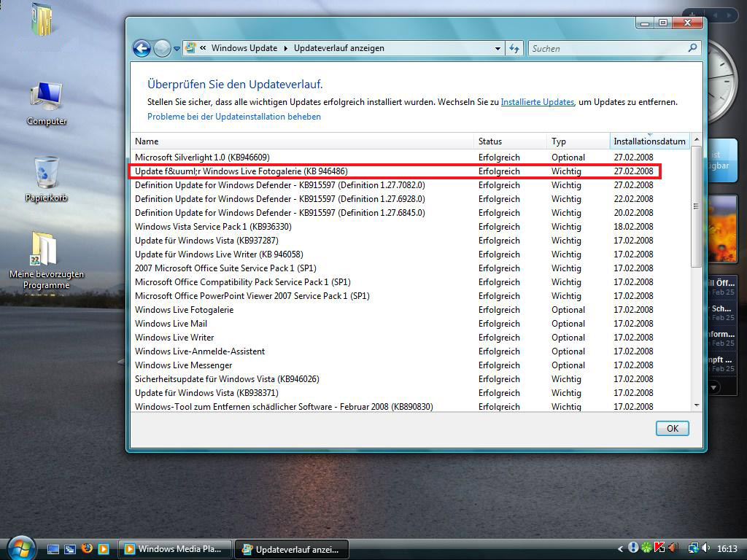Screen dimensions: 747x560
Task: Expand the double-chevron breadcrumb overflow
Action: 203,47
